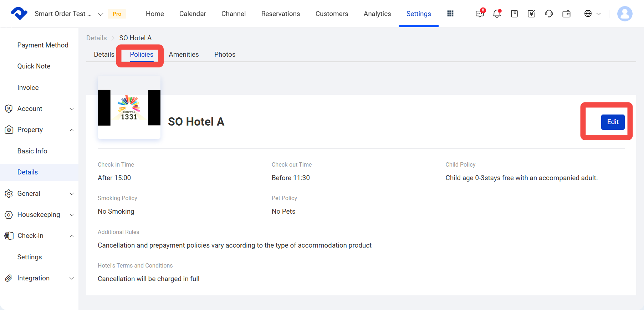Open the messages icon with red badge
This screenshot has height=310, width=644.
[x=480, y=14]
